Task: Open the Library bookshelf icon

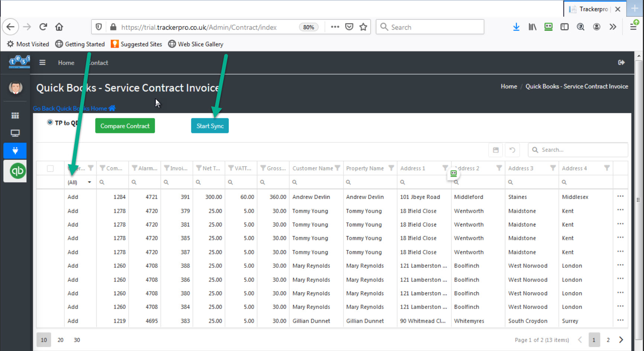Action: [532, 27]
